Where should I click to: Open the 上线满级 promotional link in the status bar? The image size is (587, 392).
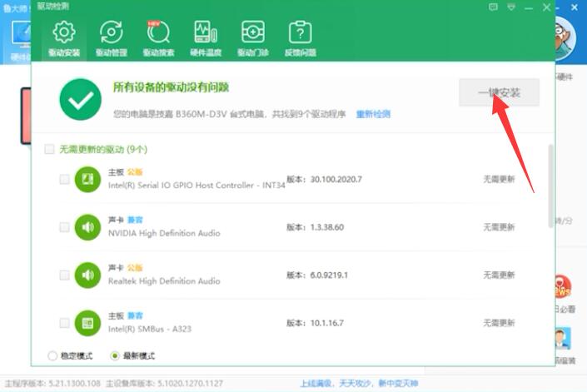[359, 384]
